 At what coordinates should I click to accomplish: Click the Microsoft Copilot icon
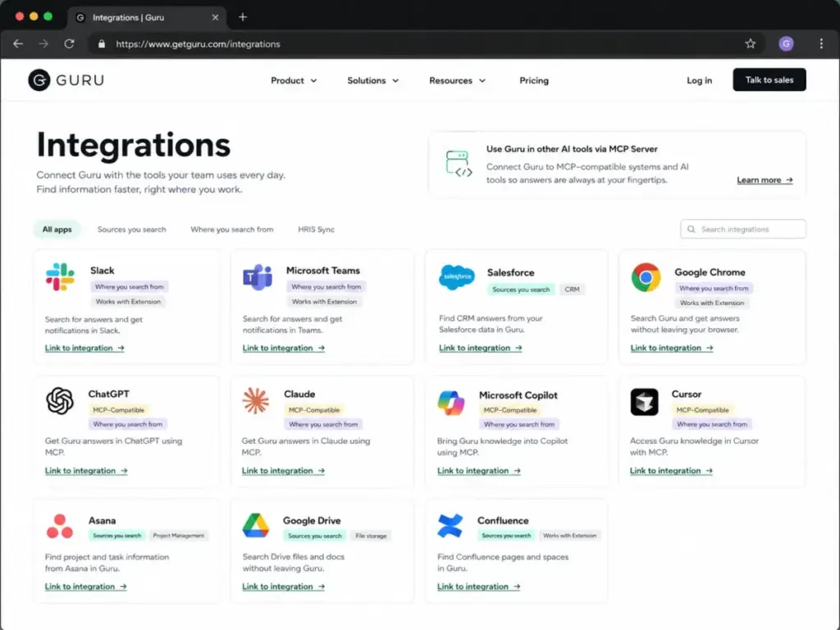(x=451, y=402)
